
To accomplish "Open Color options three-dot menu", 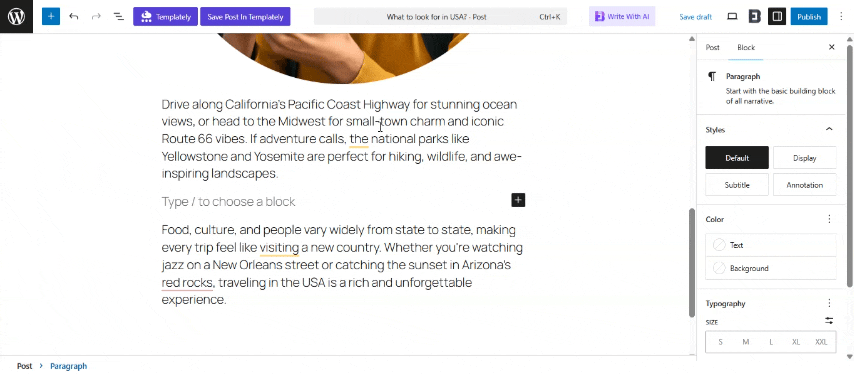I will 829,219.
